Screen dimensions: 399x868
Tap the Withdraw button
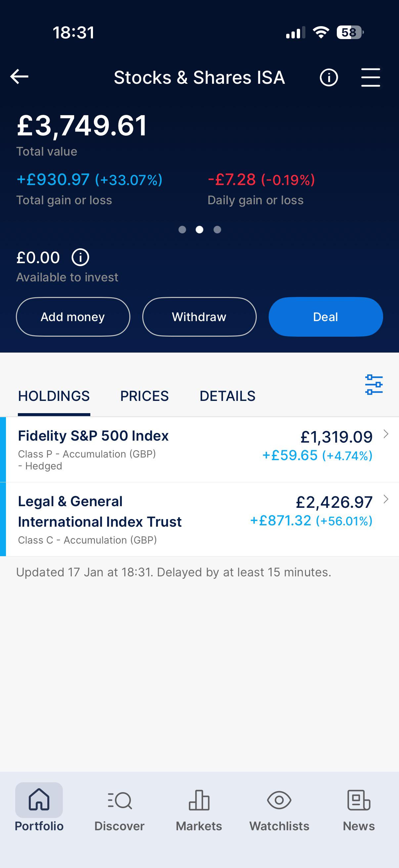click(199, 317)
